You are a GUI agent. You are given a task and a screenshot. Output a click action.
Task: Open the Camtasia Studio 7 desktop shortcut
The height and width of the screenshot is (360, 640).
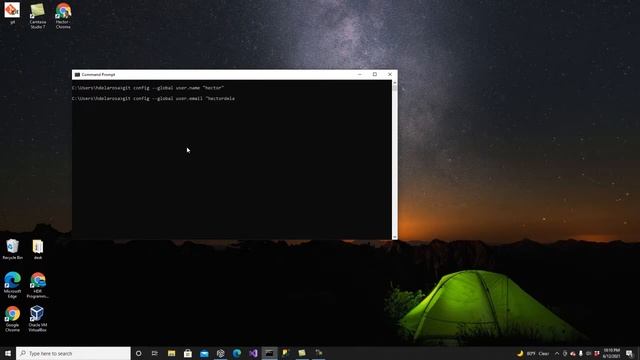tap(38, 16)
